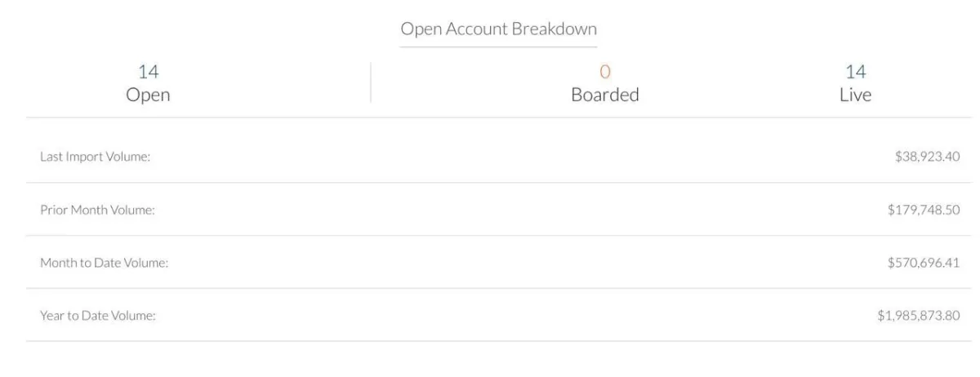The height and width of the screenshot is (377, 980).
Task: Click the Last Import Volume label
Action: [96, 157]
